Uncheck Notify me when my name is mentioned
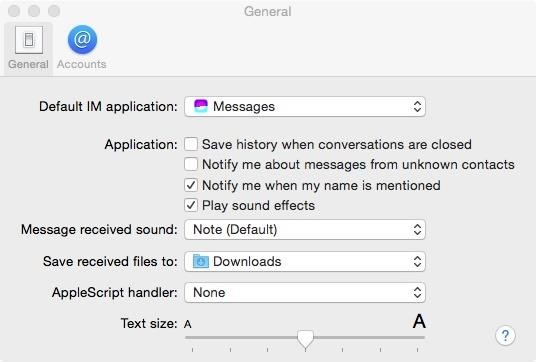This screenshot has height=362, width=536. (191, 185)
